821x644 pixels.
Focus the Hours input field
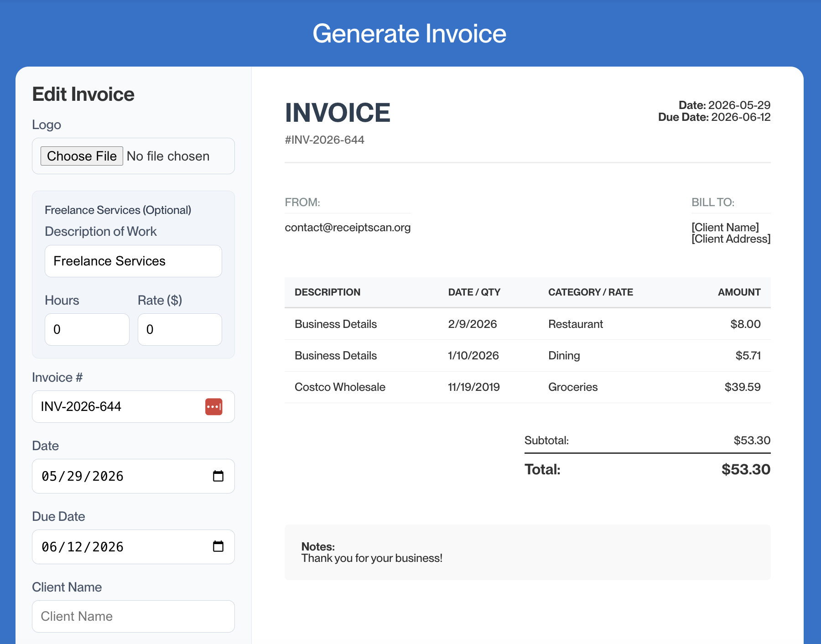pos(87,329)
